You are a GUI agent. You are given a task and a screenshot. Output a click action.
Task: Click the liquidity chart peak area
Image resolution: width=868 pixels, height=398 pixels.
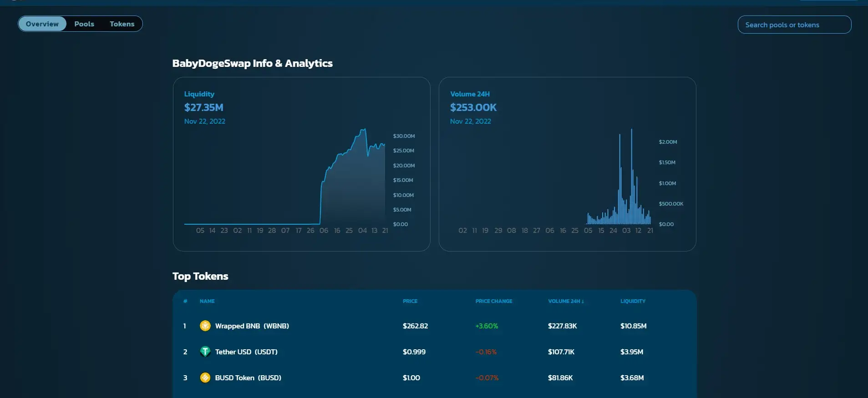click(x=363, y=132)
